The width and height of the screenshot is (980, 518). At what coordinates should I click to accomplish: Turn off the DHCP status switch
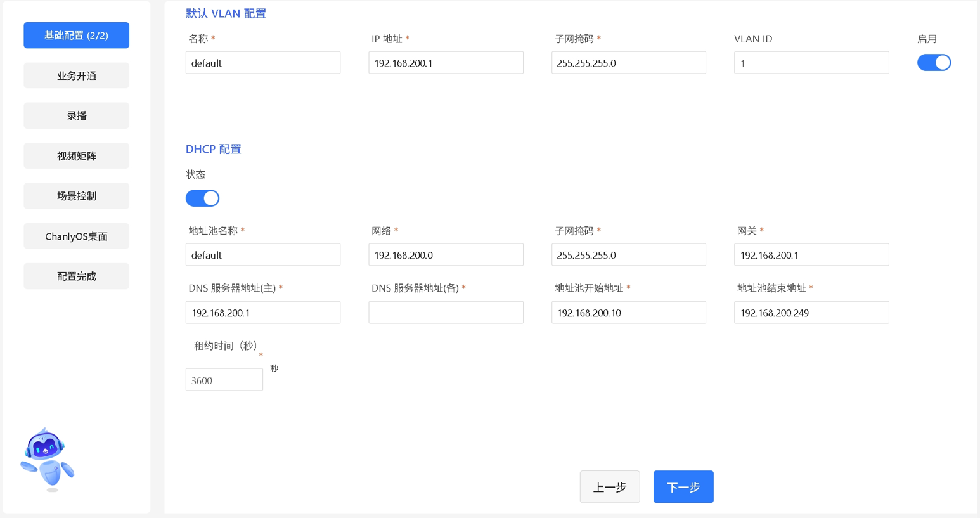pos(202,198)
